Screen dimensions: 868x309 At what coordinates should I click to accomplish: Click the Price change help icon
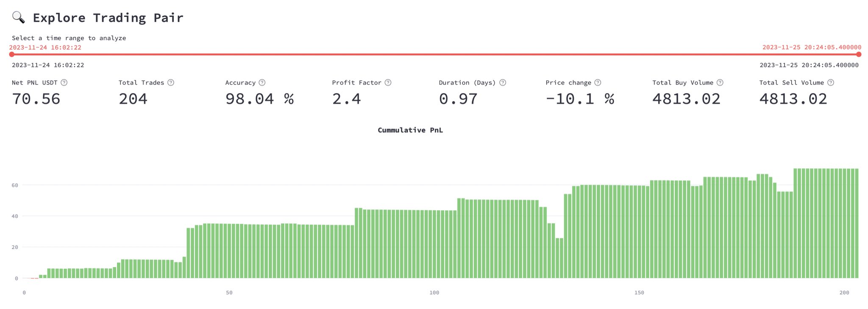click(598, 83)
